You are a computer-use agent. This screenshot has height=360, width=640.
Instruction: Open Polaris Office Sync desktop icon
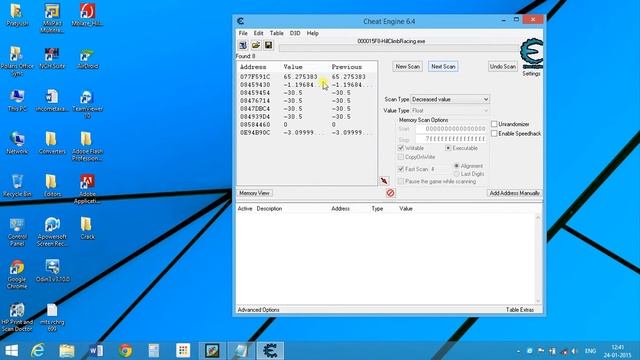(x=17, y=61)
